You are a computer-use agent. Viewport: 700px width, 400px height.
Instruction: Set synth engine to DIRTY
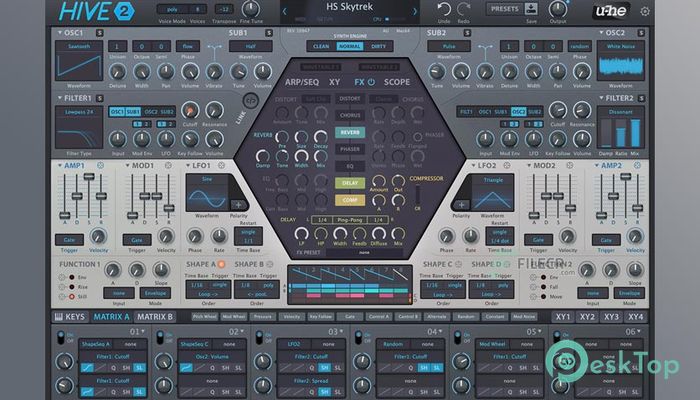(378, 46)
